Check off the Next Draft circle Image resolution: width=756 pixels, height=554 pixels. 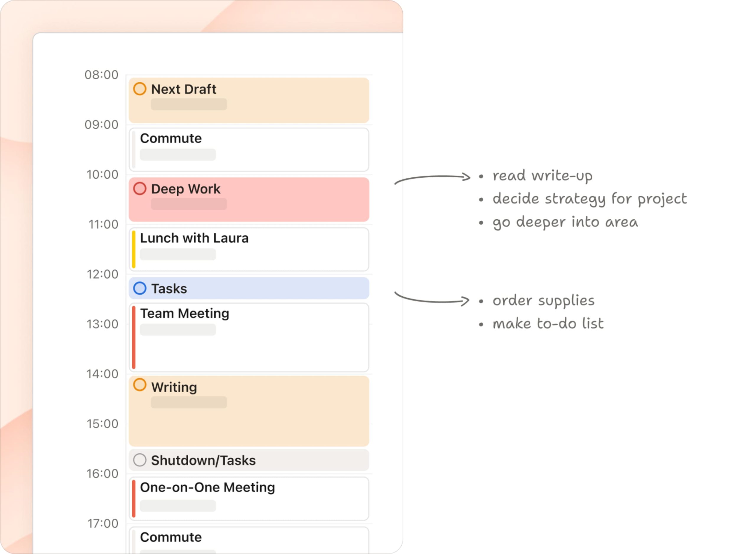click(x=140, y=89)
